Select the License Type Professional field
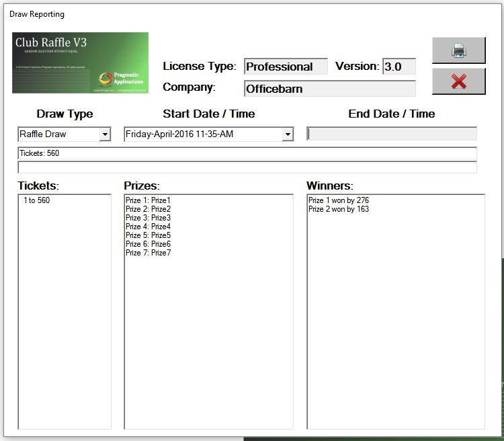 click(x=286, y=67)
